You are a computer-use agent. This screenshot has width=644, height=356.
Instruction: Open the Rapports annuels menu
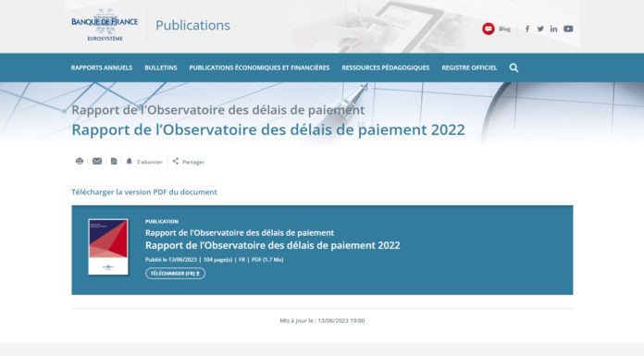click(102, 68)
